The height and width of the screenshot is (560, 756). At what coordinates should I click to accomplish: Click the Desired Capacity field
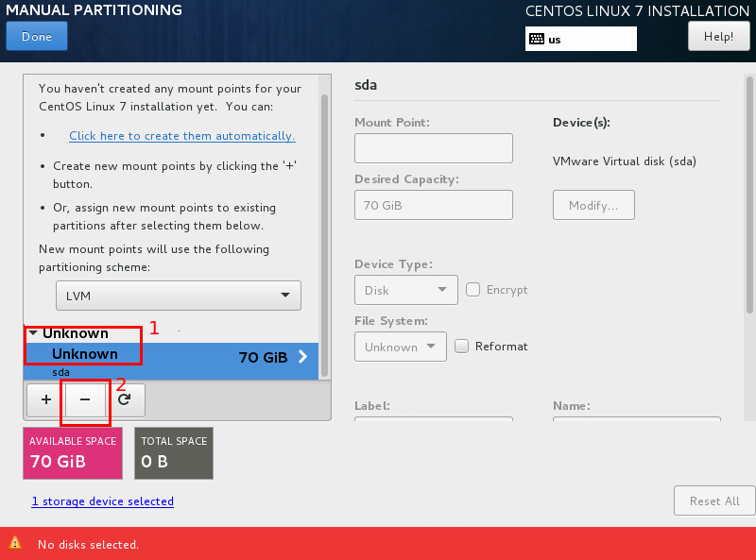pyautogui.click(x=433, y=205)
